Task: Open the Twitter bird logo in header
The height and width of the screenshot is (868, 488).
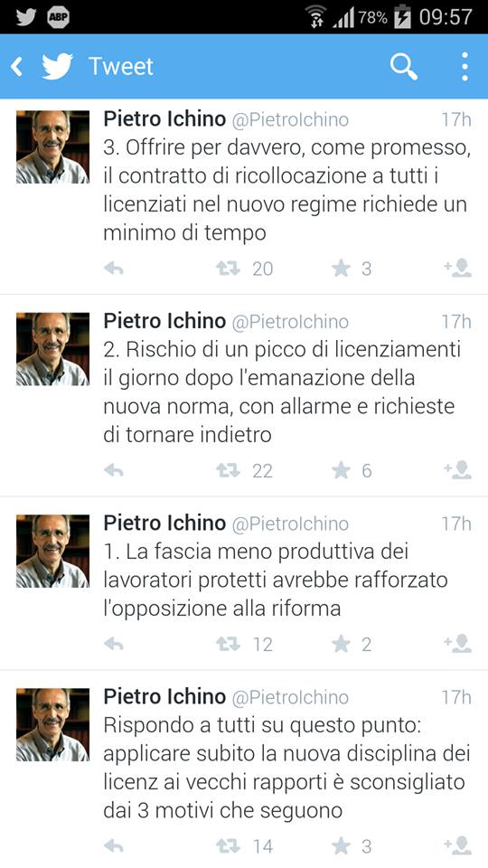Action: pos(58,66)
